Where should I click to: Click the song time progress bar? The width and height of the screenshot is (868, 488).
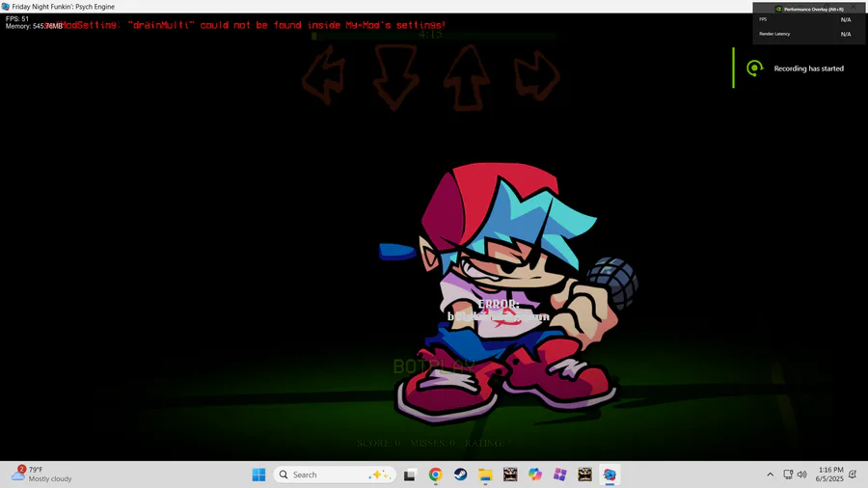pyautogui.click(x=433, y=36)
